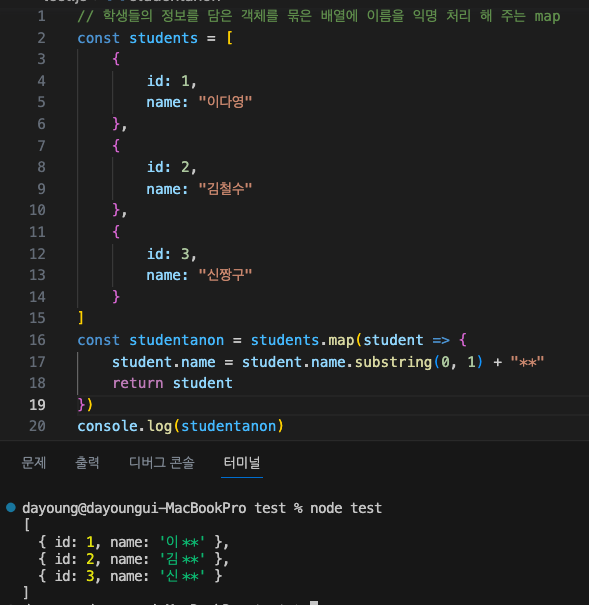
Task: Open the 터미널 tab
Action: pos(242,462)
